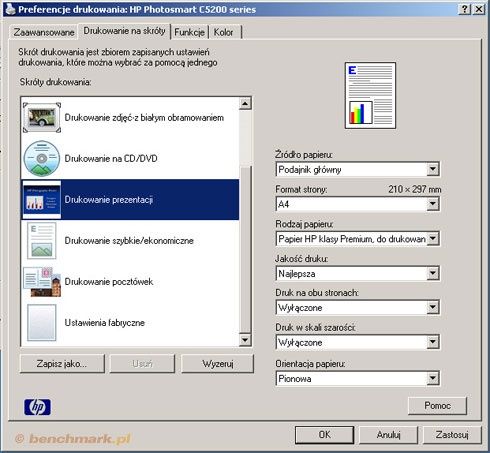Image resolution: width=490 pixels, height=453 pixels.
Task: Click the Usuń button
Action: (x=142, y=363)
